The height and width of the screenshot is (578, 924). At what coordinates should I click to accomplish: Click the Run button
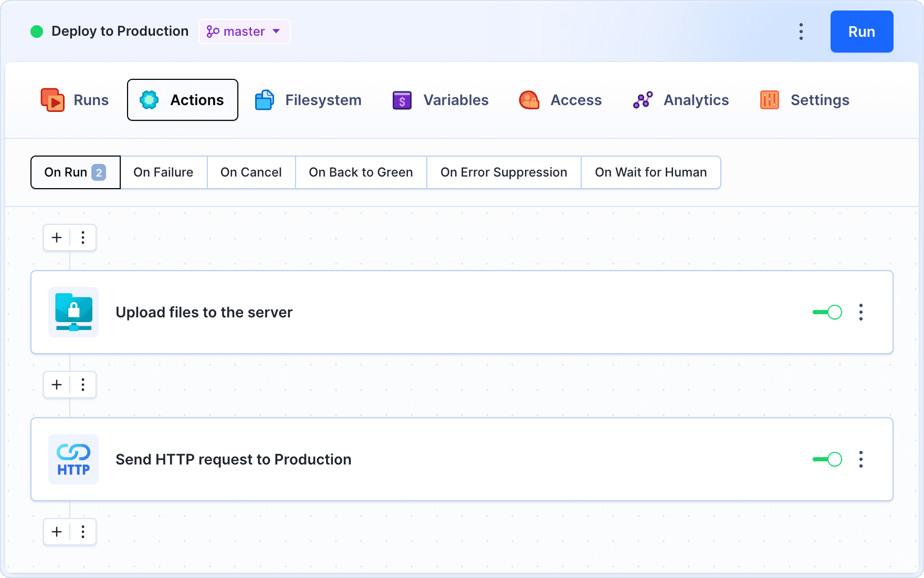point(862,32)
